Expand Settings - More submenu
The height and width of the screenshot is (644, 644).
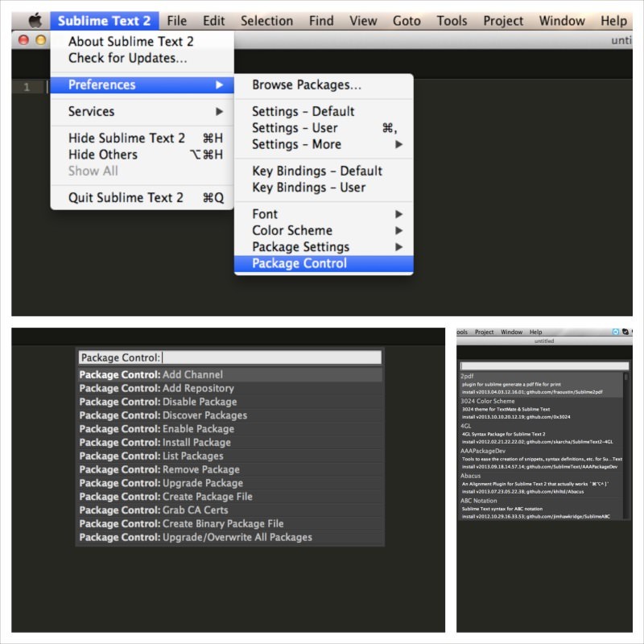click(324, 144)
